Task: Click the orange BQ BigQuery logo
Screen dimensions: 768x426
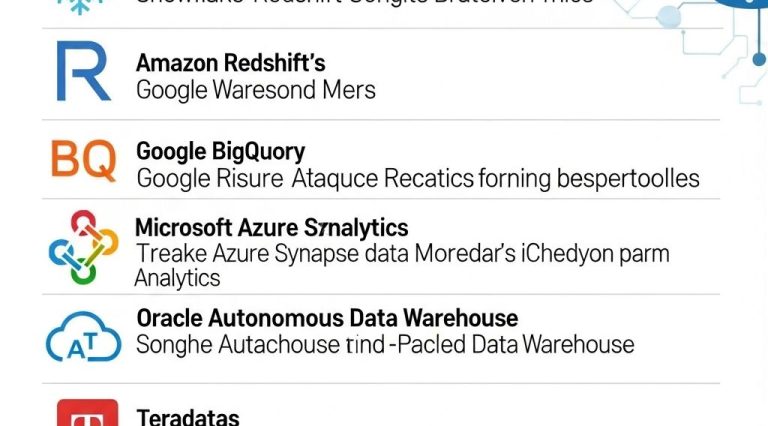Action: (82, 161)
